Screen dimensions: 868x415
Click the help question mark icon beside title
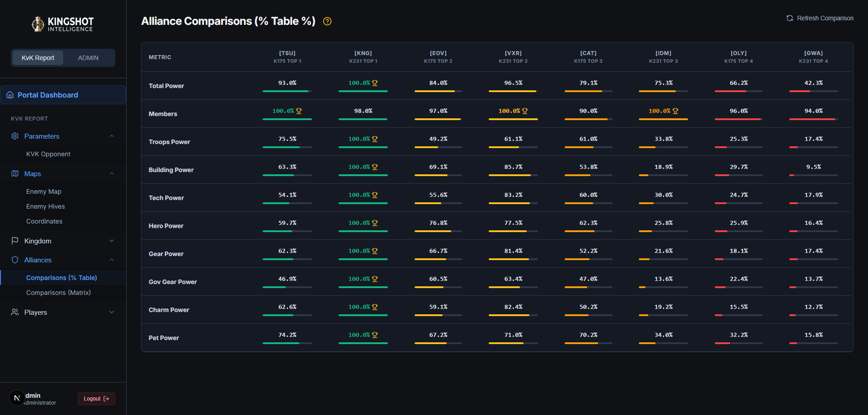327,21
